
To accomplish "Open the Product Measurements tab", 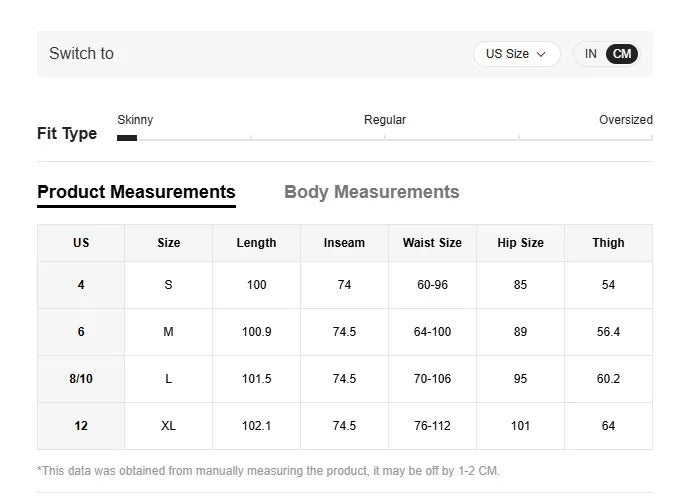I will pyautogui.click(x=136, y=192).
